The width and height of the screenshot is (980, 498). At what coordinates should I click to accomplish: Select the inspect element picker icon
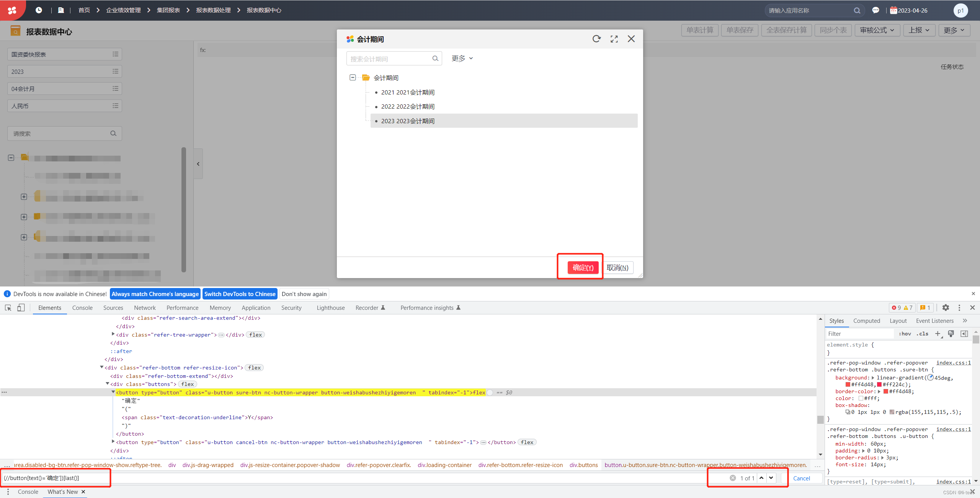(x=8, y=308)
